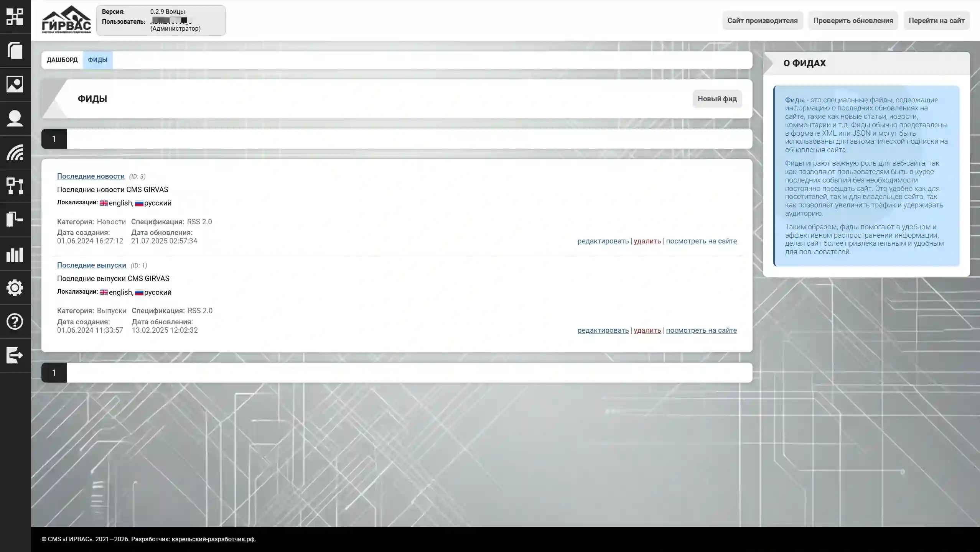The width and height of the screenshot is (980, 552).
Task: Open the settings gear icon in sidebar
Action: (x=15, y=288)
